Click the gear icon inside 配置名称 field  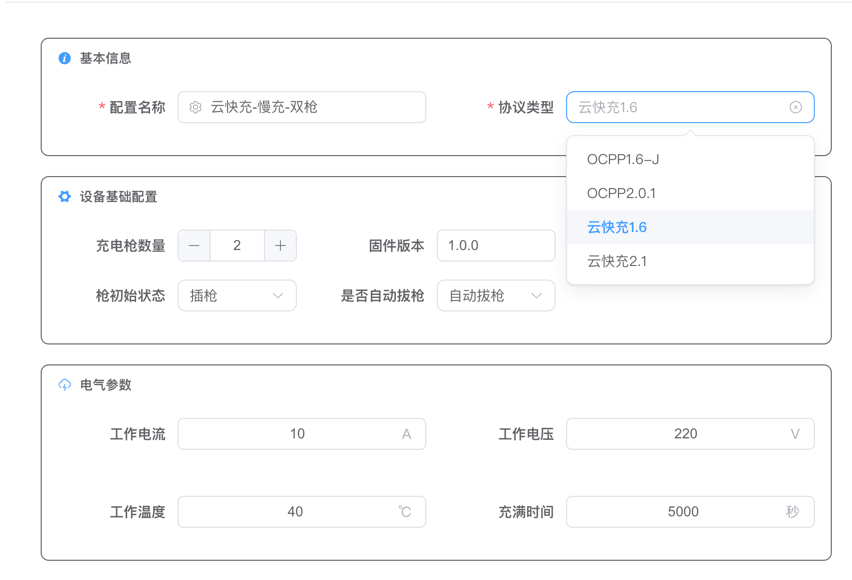click(195, 107)
